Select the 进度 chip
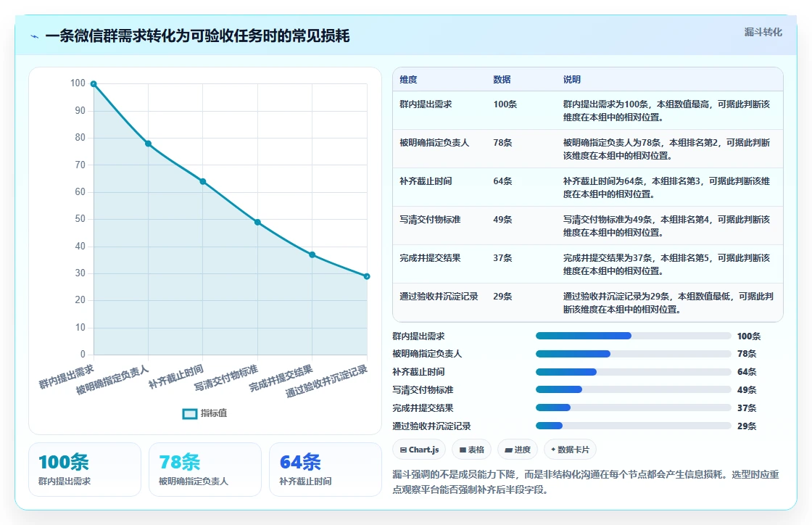 pos(518,450)
